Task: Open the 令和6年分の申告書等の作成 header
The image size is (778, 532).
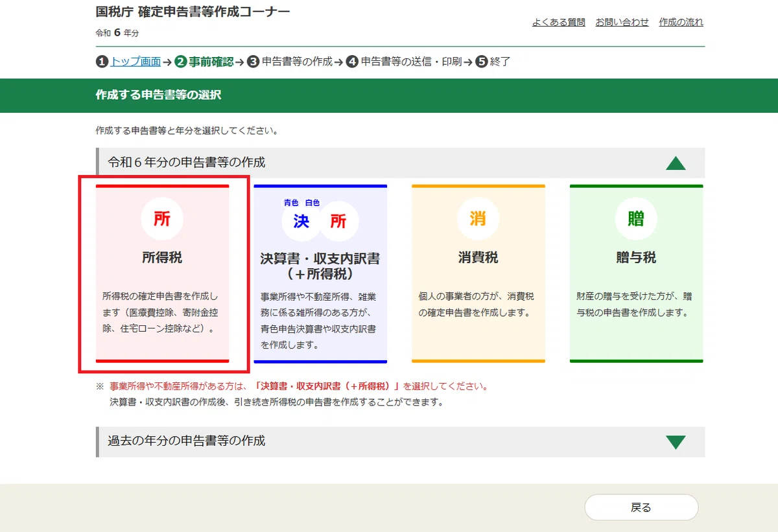Action: (x=401, y=162)
